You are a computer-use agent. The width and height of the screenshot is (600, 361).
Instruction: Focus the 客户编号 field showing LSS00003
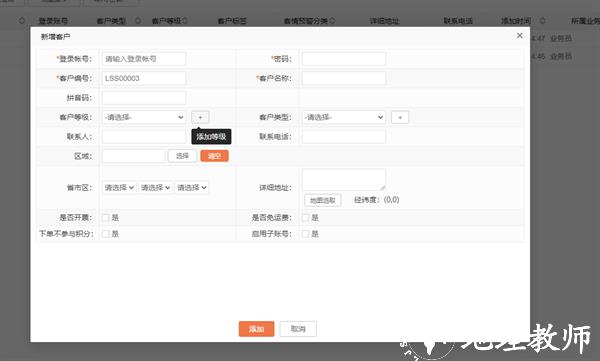[x=144, y=78]
